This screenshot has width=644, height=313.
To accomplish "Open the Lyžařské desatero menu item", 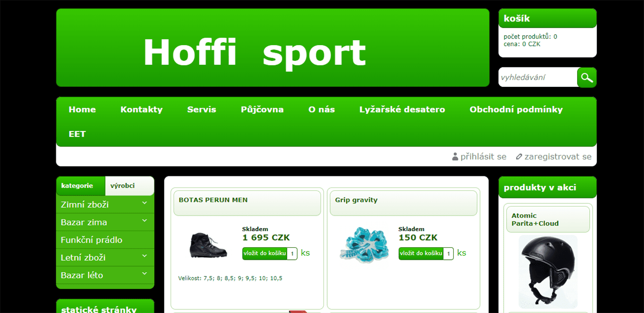I will (x=402, y=110).
